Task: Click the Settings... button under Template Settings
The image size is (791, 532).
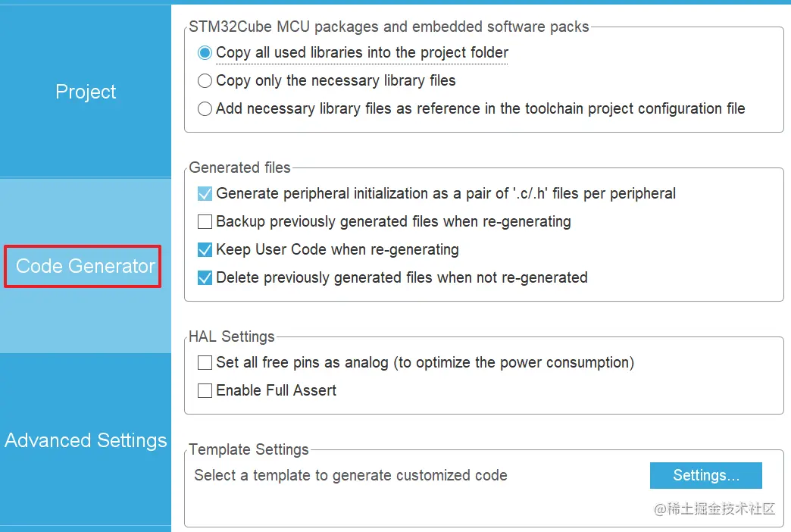Action: tap(705, 475)
